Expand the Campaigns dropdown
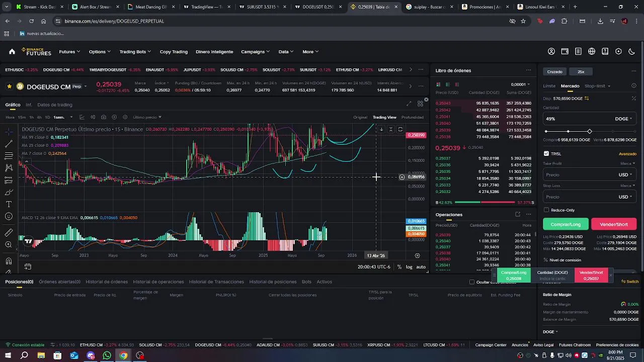The image size is (644, 362). click(255, 52)
